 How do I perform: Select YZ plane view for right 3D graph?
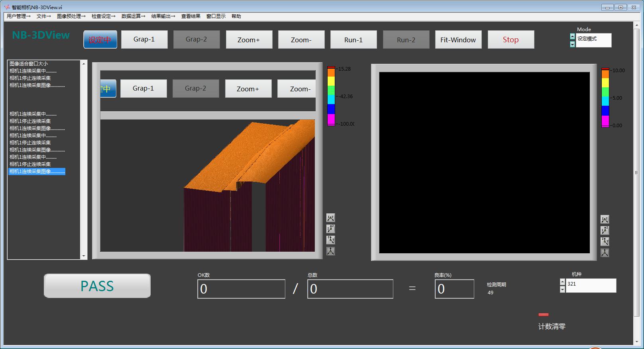[605, 242]
